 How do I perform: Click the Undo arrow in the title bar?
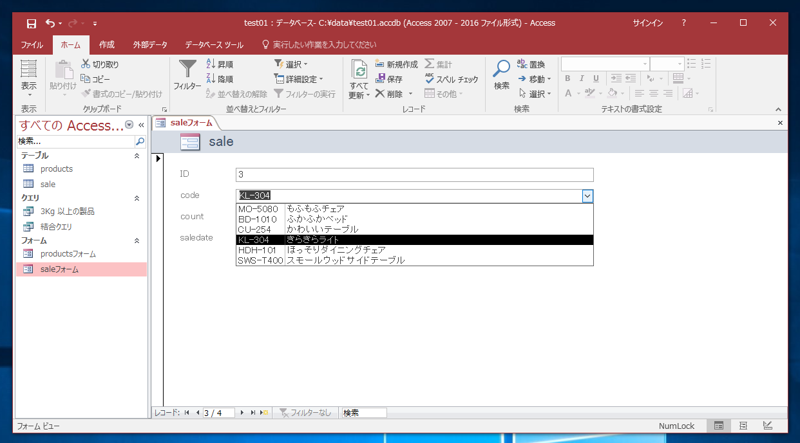[x=50, y=23]
